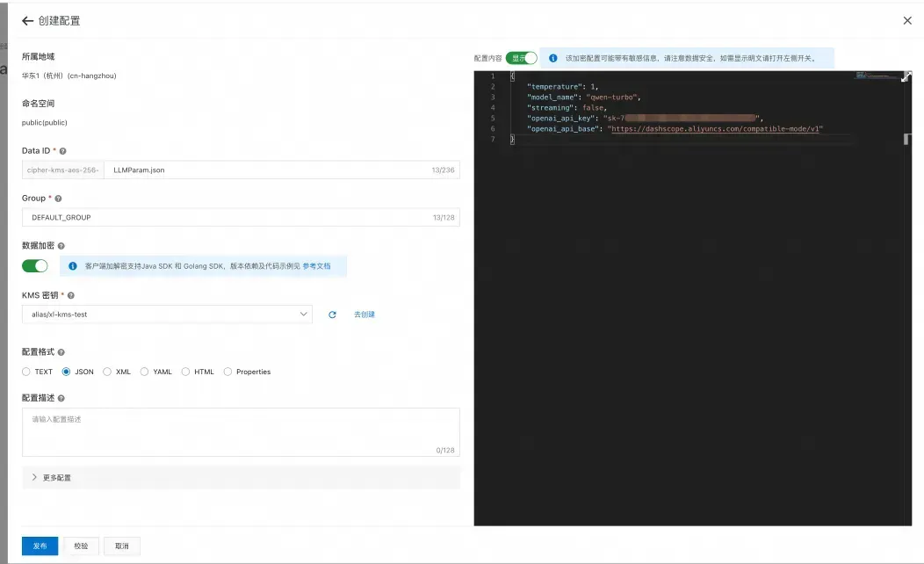Viewport: 924px width, 564px height.
Task: Toggle the 配置内容 显示 switch
Action: click(x=522, y=58)
